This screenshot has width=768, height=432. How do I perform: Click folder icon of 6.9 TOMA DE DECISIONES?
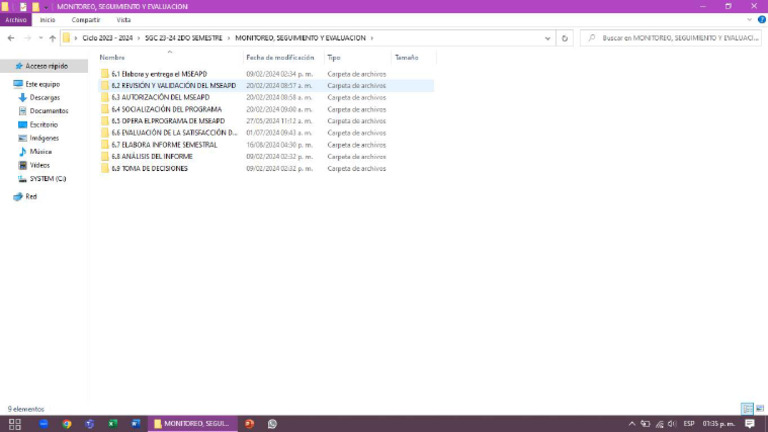pyautogui.click(x=104, y=168)
